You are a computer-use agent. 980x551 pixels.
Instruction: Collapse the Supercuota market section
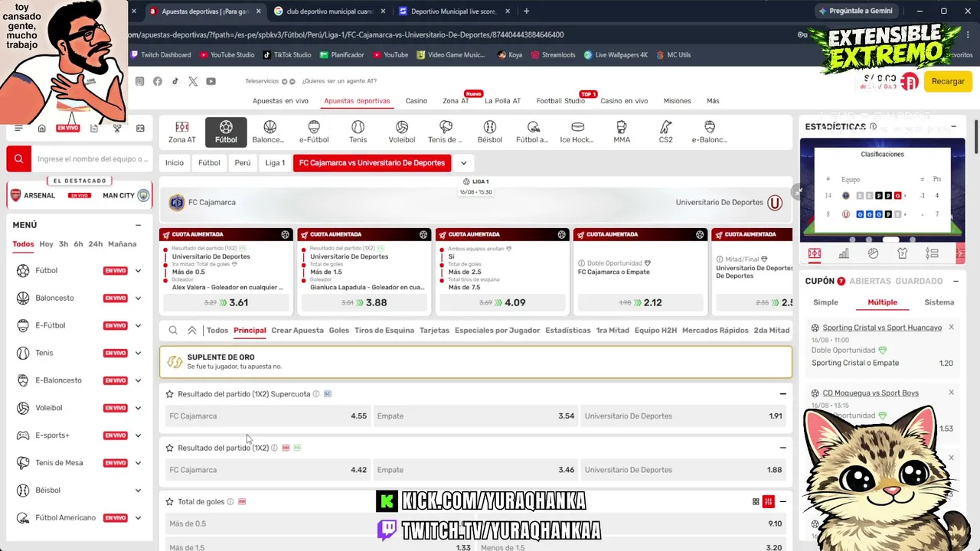782,394
